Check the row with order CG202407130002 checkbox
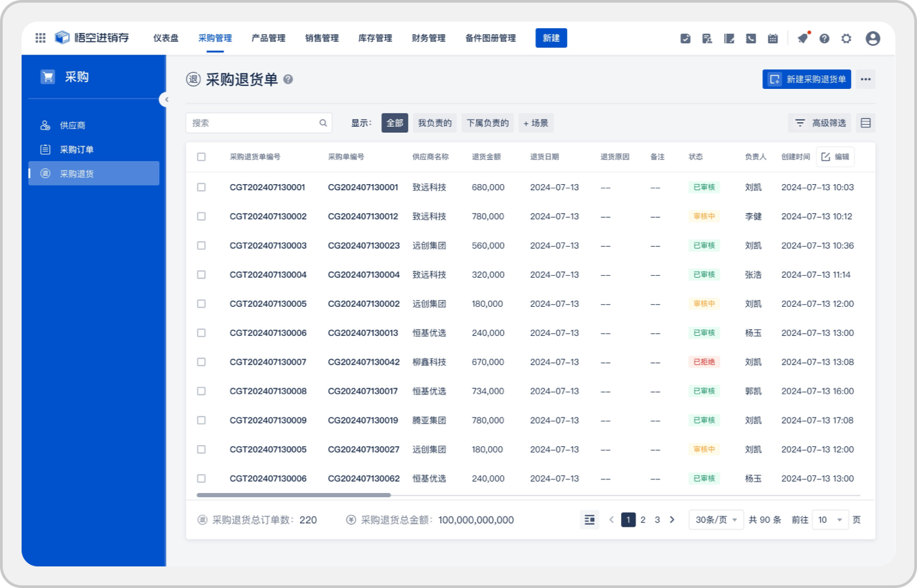Viewport: 917px width, 588px height. [201, 303]
